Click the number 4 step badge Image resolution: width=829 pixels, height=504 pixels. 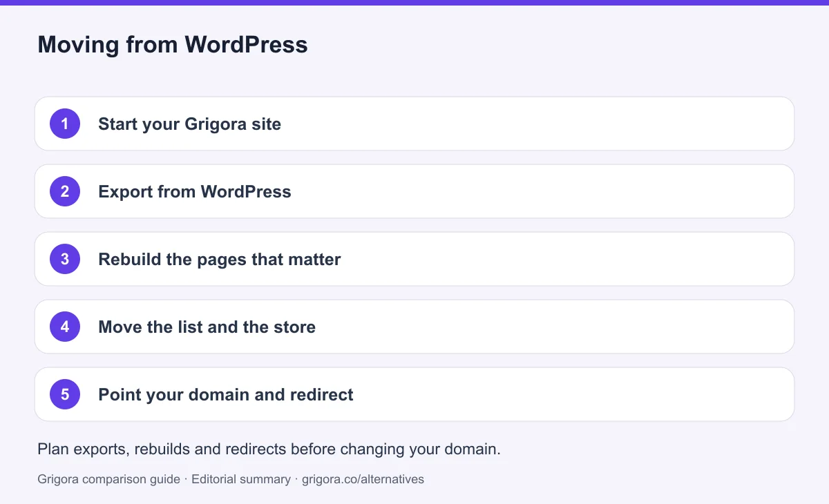[65, 327]
